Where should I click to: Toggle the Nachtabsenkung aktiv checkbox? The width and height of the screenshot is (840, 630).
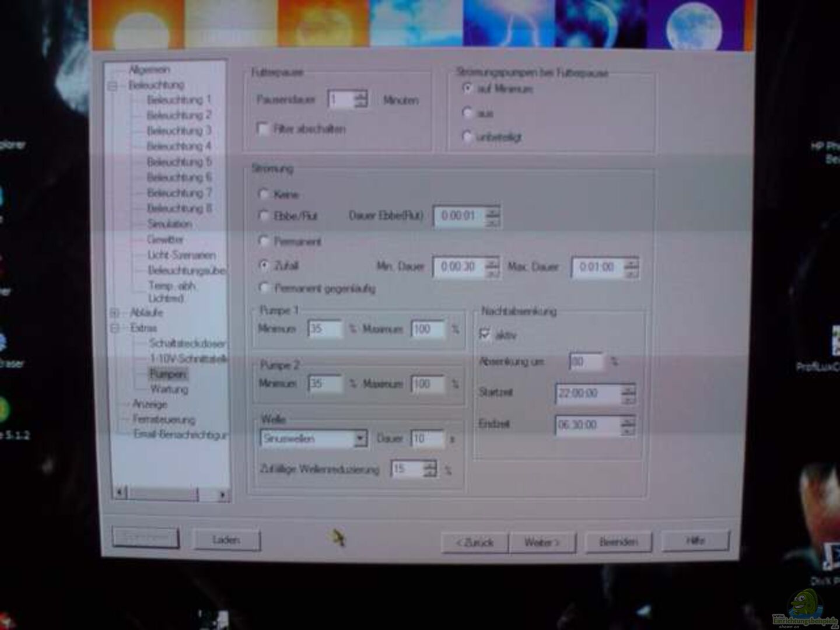[x=484, y=334]
